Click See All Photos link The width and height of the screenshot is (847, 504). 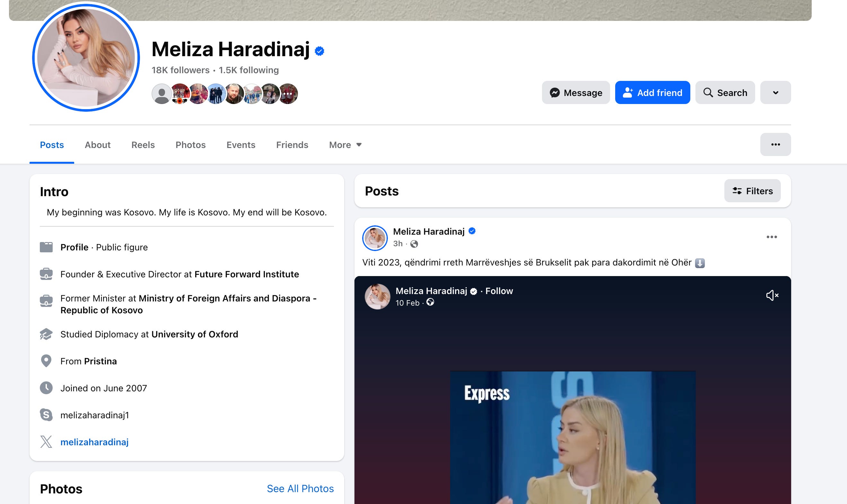(x=300, y=488)
